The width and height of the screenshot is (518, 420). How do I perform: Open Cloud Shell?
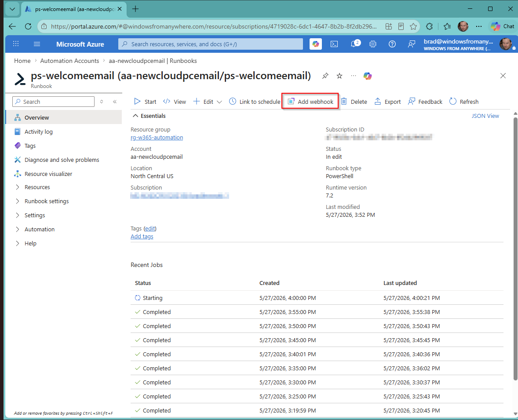[x=334, y=44]
